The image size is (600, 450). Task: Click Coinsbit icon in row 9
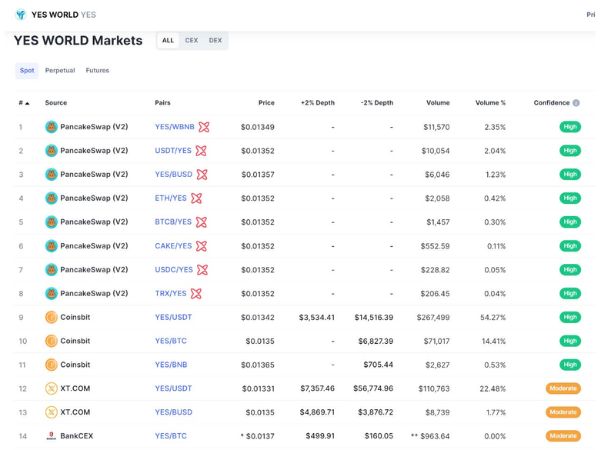tap(51, 317)
